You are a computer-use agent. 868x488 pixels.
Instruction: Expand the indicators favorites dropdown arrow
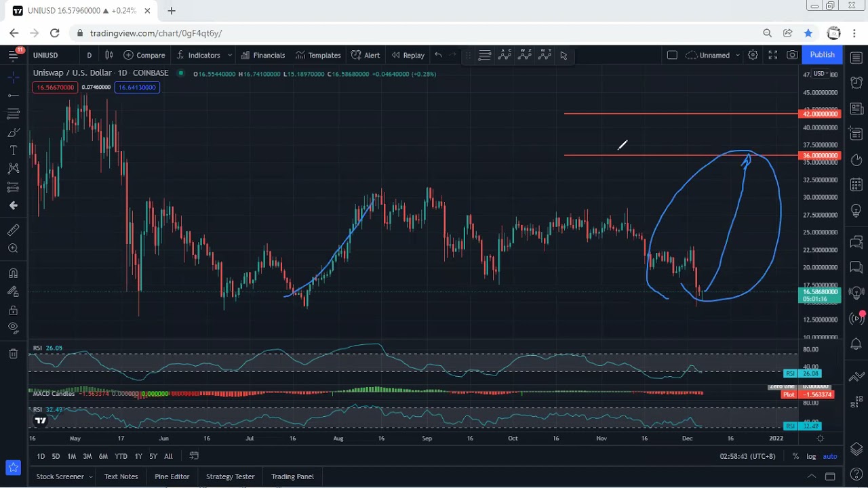pyautogui.click(x=230, y=55)
